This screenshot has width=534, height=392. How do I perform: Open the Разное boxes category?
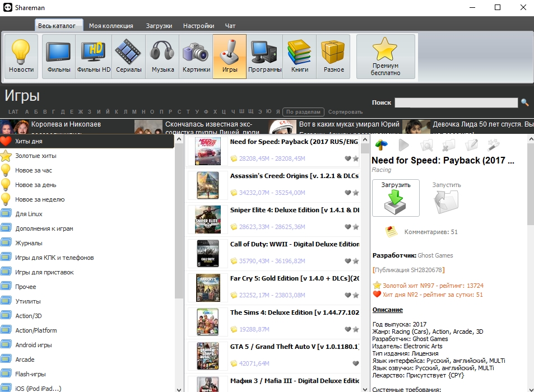pos(333,57)
